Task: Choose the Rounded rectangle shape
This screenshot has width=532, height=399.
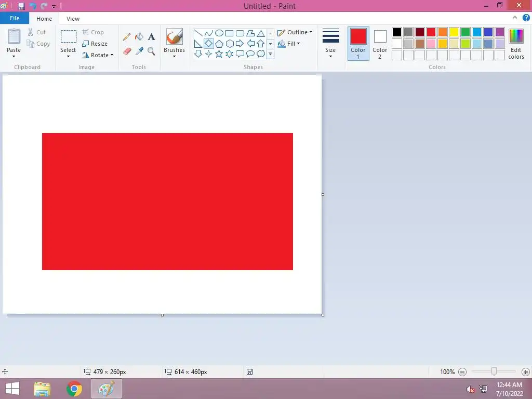Action: (x=240, y=33)
